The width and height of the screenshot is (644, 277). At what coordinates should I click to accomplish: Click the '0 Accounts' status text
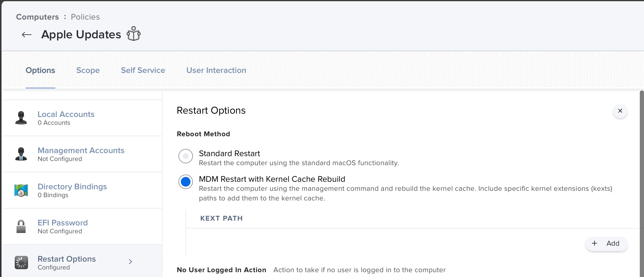[54, 123]
